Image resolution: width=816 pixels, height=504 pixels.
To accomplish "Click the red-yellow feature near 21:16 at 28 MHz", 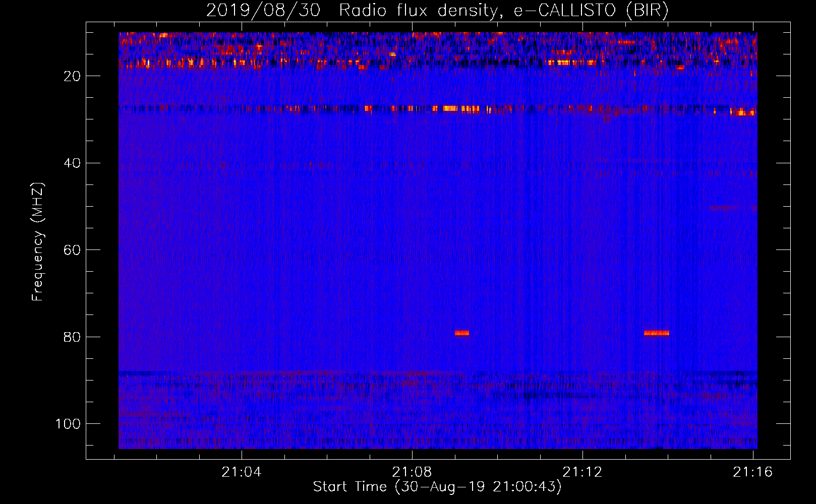I will (743, 112).
